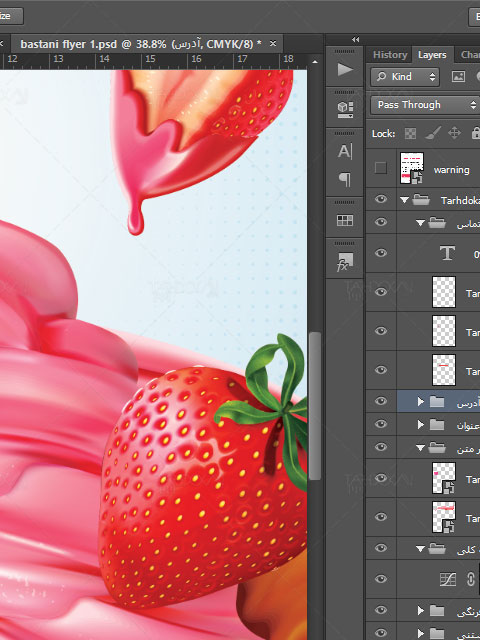Open the Character panel icon
480x640 pixels.
(344, 151)
